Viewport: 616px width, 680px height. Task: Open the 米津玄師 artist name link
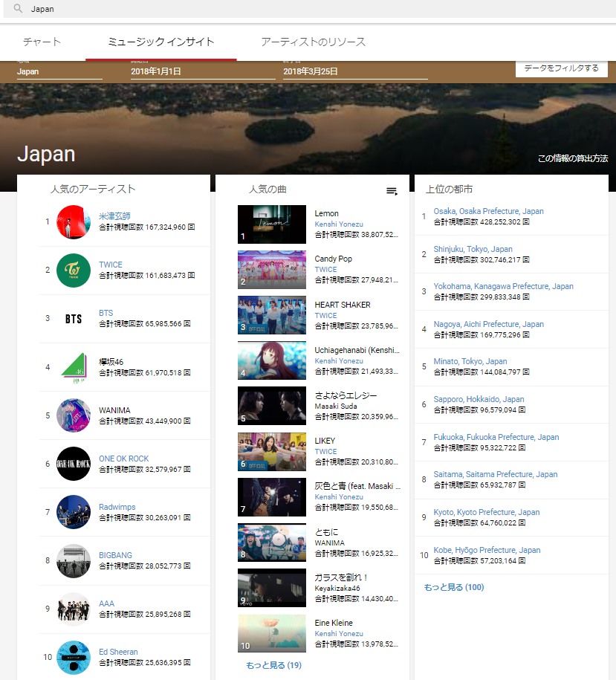click(114, 216)
